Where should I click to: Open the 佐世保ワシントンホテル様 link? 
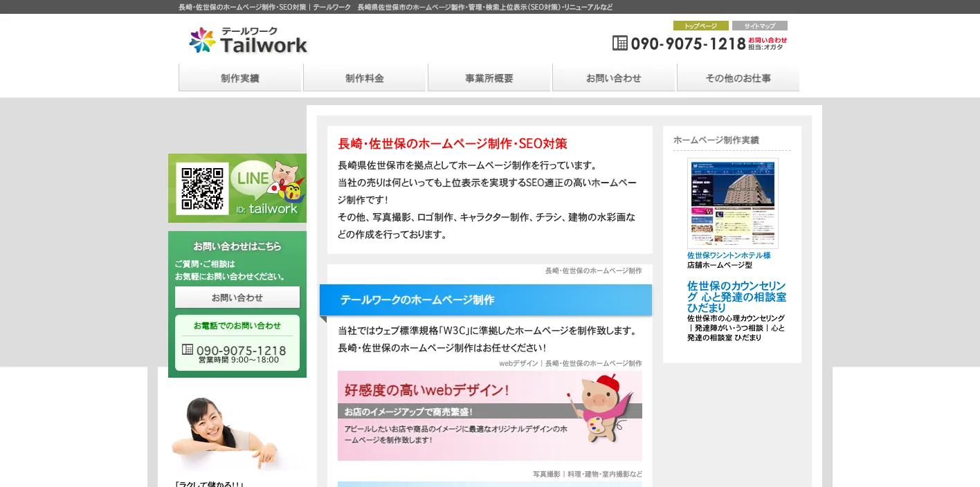[729, 255]
